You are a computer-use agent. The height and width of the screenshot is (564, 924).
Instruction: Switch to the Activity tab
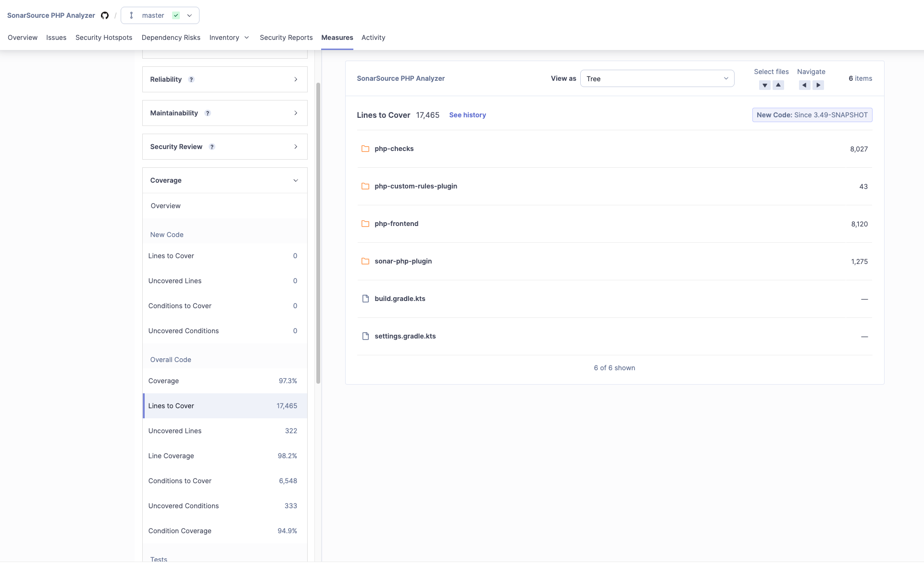[373, 38]
